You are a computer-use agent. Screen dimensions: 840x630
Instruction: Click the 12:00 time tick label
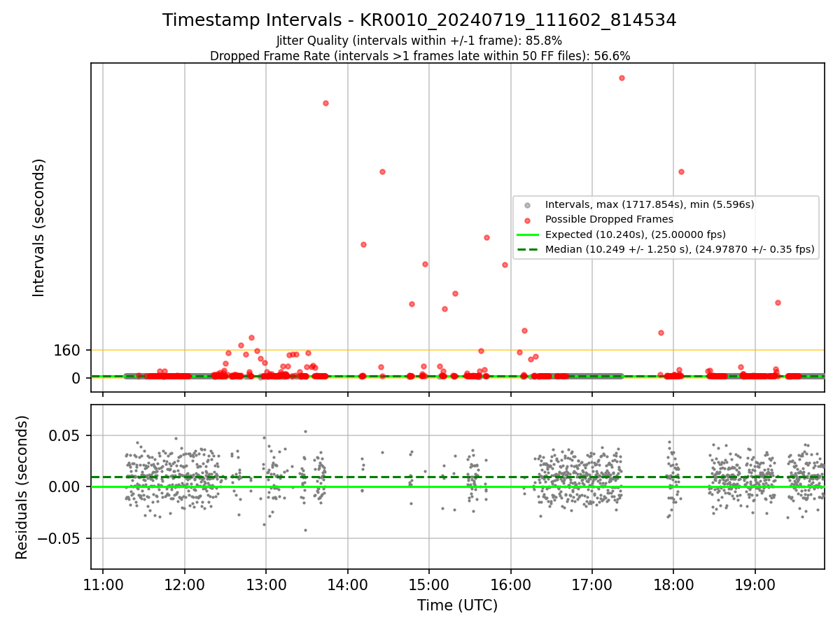coord(185,584)
